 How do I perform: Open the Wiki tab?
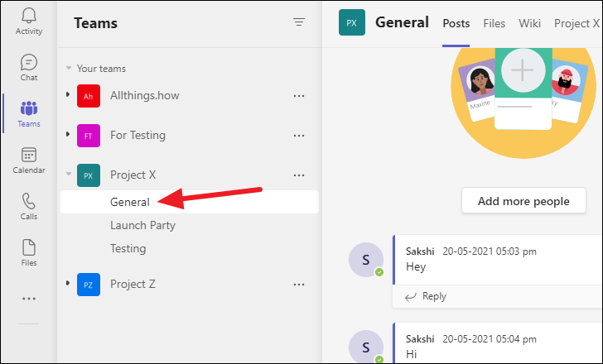click(529, 23)
